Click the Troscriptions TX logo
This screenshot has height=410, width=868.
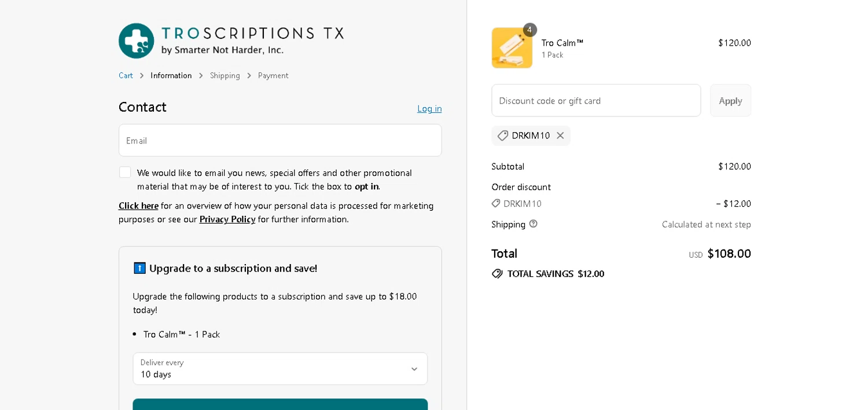[231, 41]
